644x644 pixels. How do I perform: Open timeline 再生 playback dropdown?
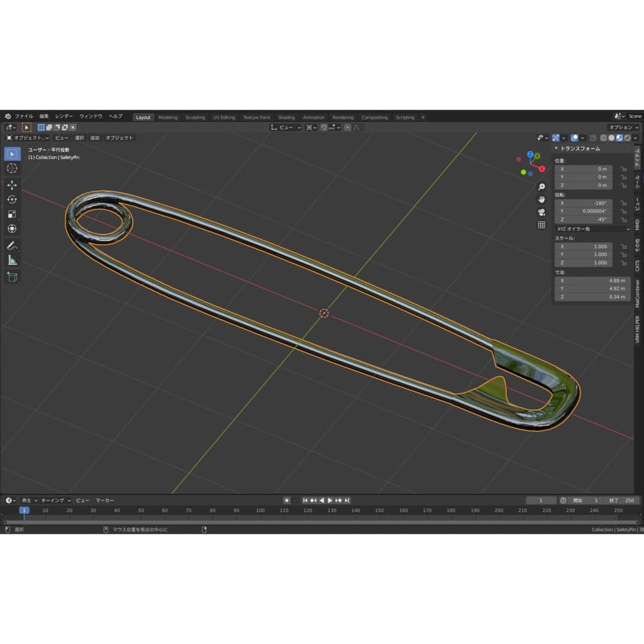[x=29, y=500]
